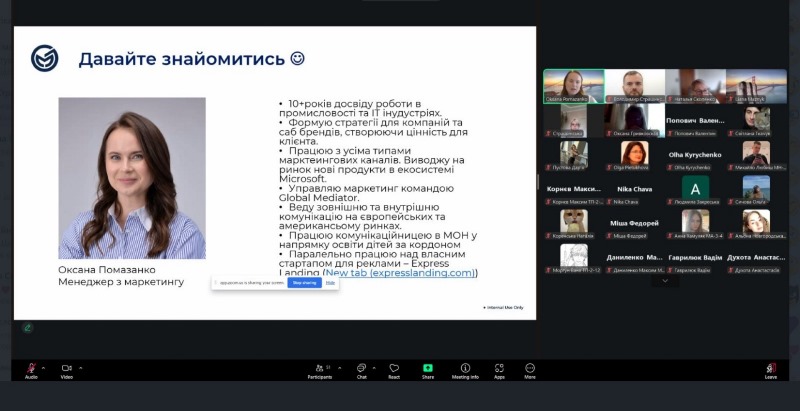Unmute microphone with the Audio button
This screenshot has height=411, width=800.
31,371
